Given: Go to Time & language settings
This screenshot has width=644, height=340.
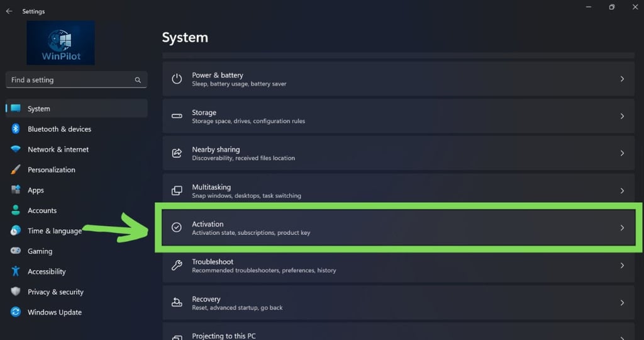Looking at the screenshot, I should (54, 231).
